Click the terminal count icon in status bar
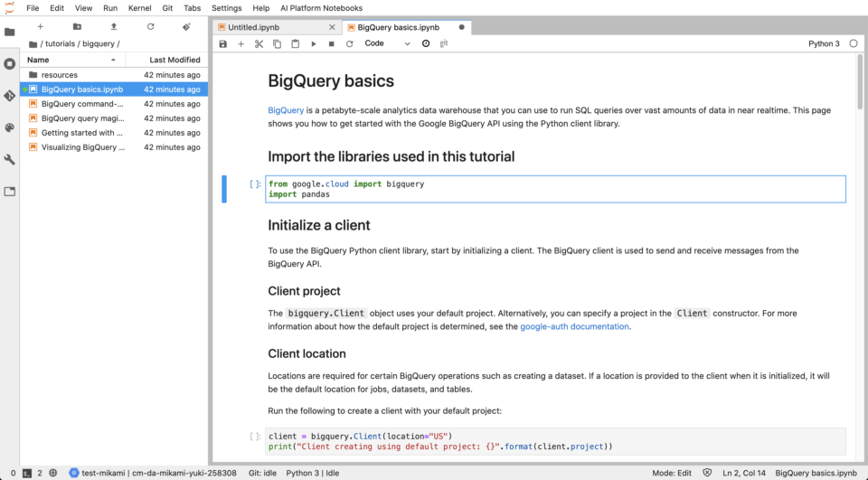 26,474
